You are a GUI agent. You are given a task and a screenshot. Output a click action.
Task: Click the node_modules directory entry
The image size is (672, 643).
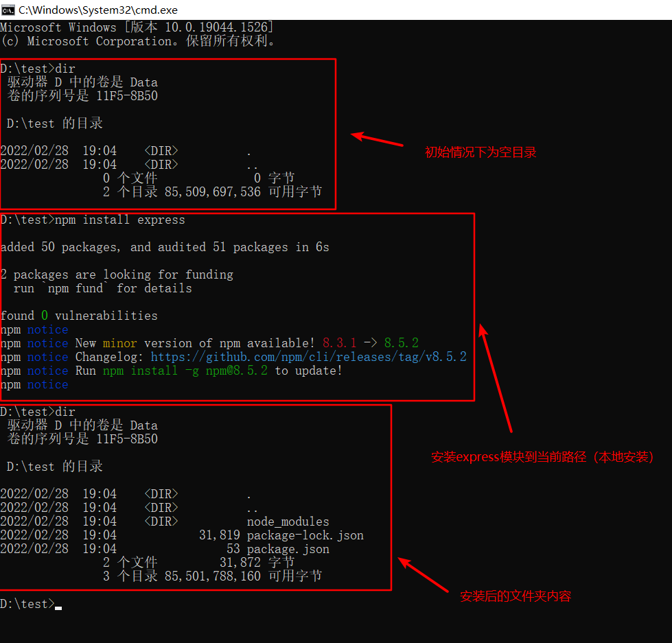(x=288, y=522)
